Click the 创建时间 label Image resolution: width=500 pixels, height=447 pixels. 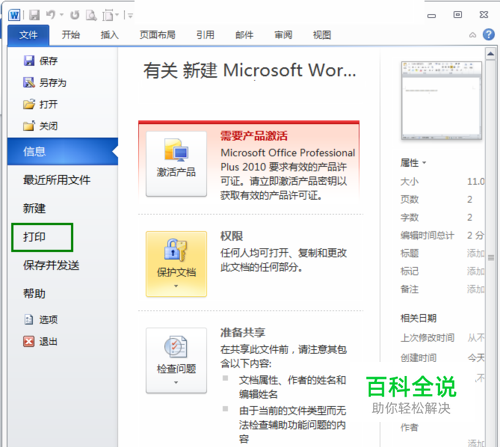pyautogui.click(x=419, y=358)
